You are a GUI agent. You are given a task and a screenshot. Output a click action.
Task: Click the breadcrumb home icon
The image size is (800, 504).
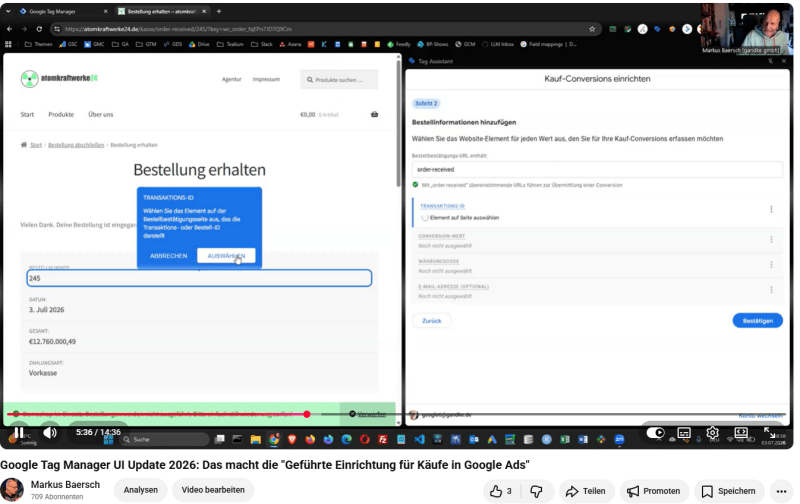click(23, 145)
